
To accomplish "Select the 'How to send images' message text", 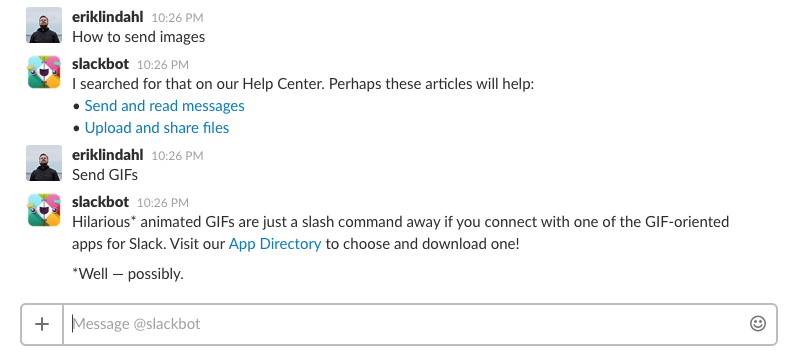I will click(x=139, y=37).
